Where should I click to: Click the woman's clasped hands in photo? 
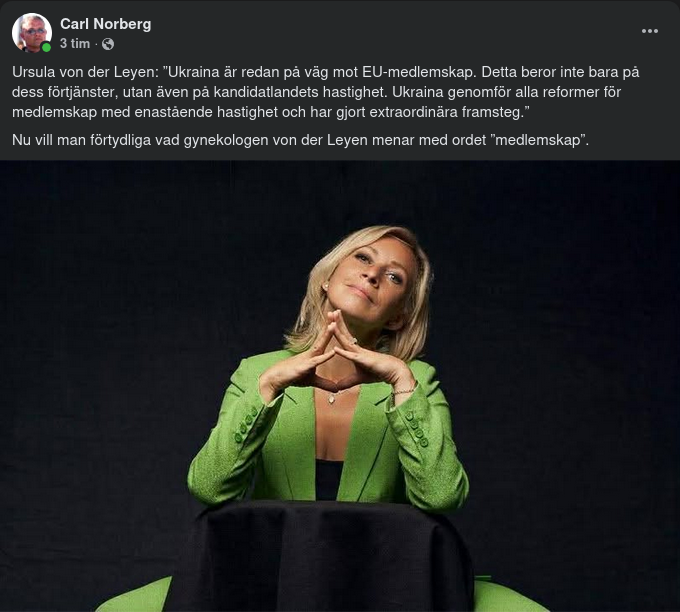click(337, 356)
